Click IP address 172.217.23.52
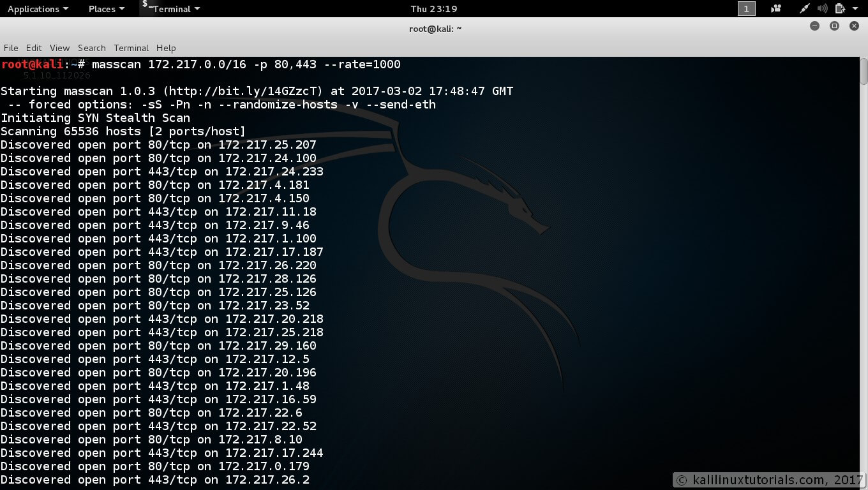 [264, 306]
